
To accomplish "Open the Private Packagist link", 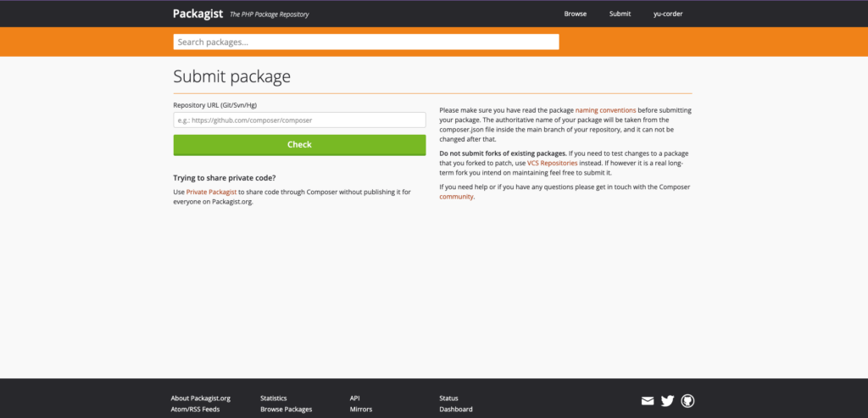I will click(x=211, y=192).
